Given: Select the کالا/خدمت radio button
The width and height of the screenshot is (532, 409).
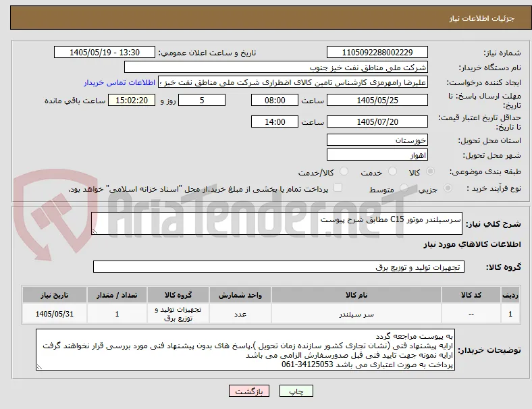Looking at the screenshot, I should (x=344, y=171).
